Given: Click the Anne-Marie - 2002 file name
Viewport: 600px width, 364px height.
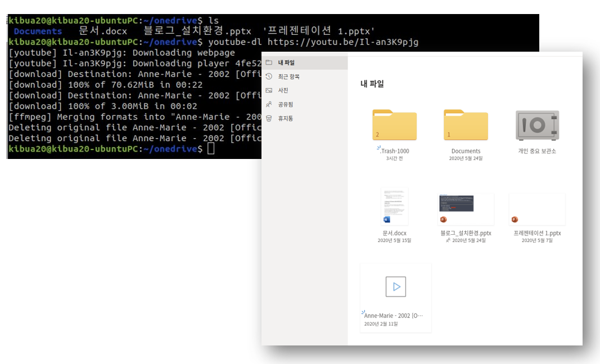Looking at the screenshot, I should (394, 316).
